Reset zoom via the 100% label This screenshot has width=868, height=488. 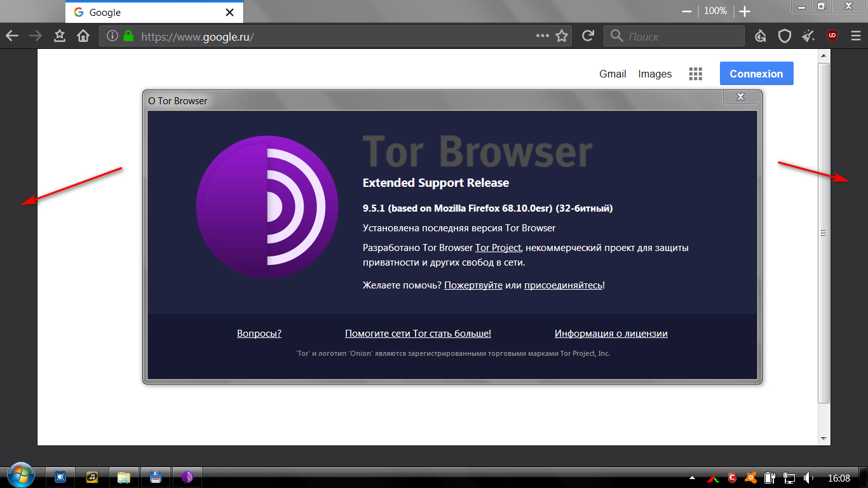pyautogui.click(x=715, y=11)
